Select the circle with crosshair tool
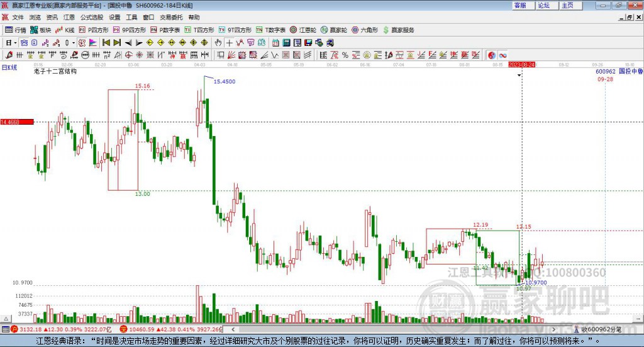This screenshot has width=644, height=347. pyautogui.click(x=128, y=55)
